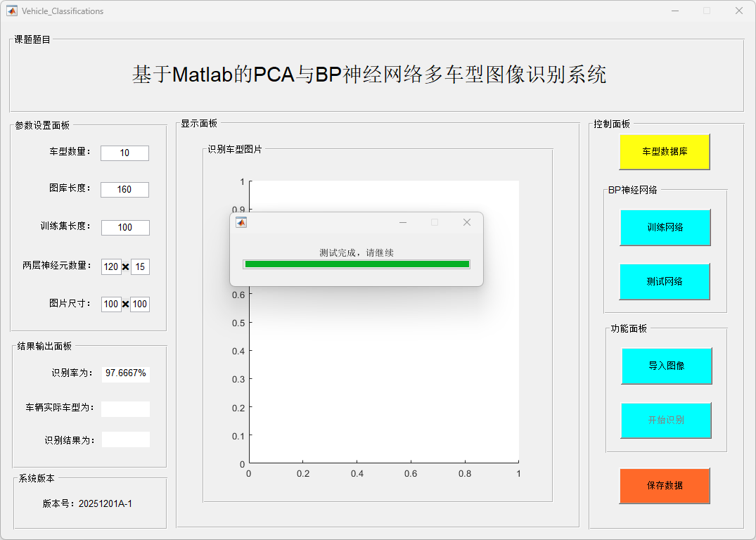Click the MATLAB icon in dialog title bar
This screenshot has width=756, height=540.
click(241, 223)
